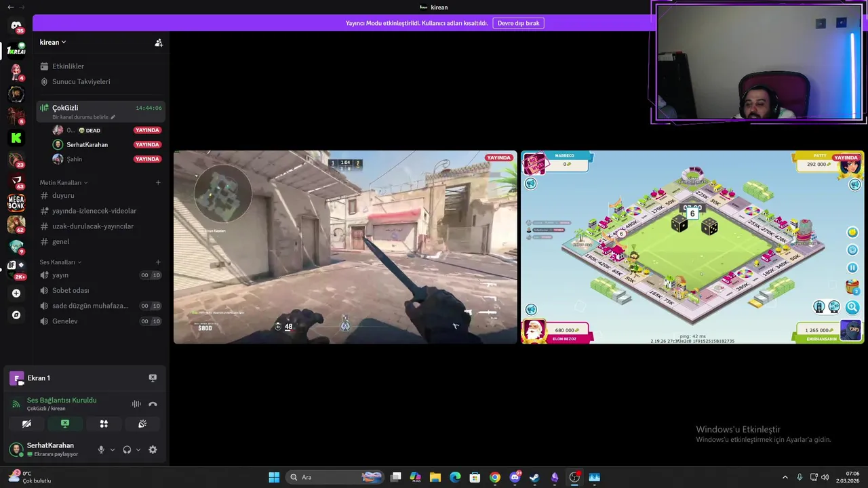Image resolution: width=868 pixels, height=488 pixels.
Task: Click YAYINDA badge next to SerhatKarahan
Action: (147, 144)
